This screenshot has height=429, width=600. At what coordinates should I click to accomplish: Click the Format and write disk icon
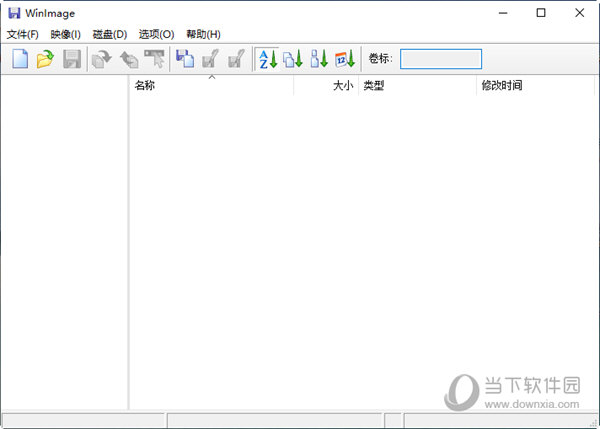pos(155,59)
